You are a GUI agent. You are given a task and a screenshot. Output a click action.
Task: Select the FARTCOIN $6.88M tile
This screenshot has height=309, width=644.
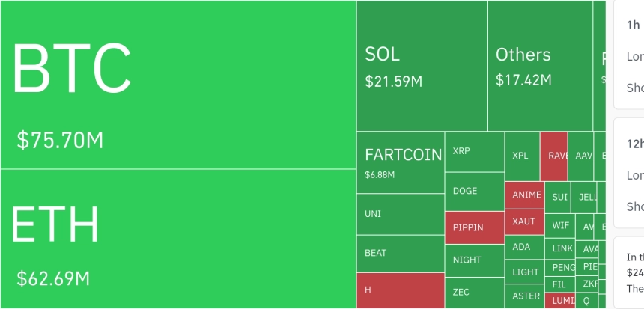click(400, 162)
